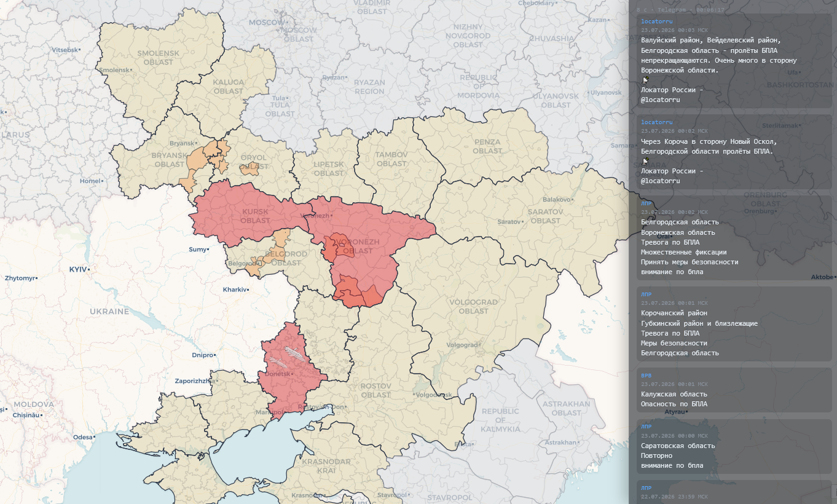Click the Nizhny Novgorod Oblast label

[469, 36]
